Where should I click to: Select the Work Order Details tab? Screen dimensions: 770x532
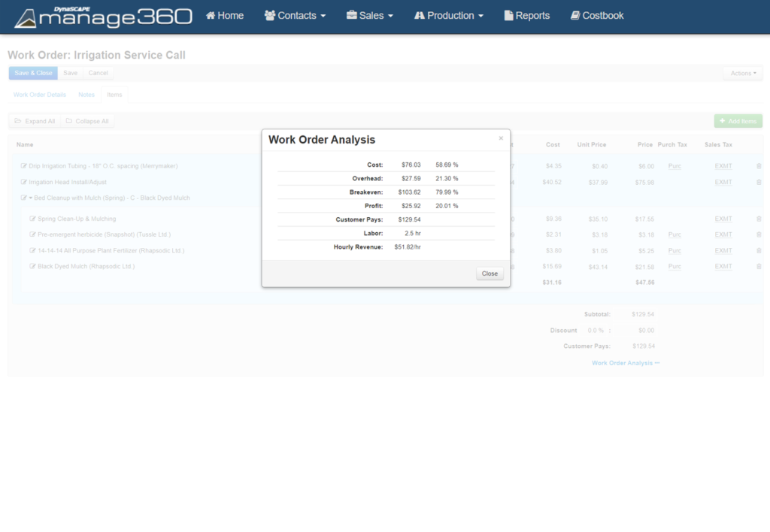[39, 95]
